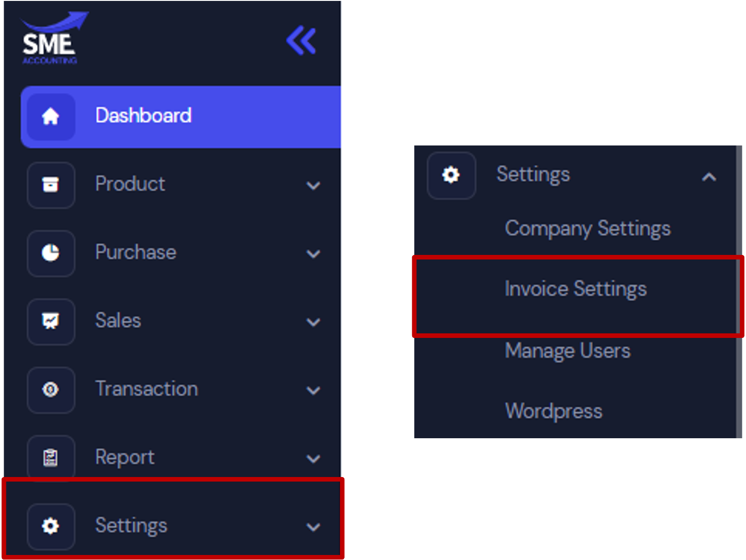Open the Dashboard menu item
The height and width of the screenshot is (560, 746).
[143, 115]
